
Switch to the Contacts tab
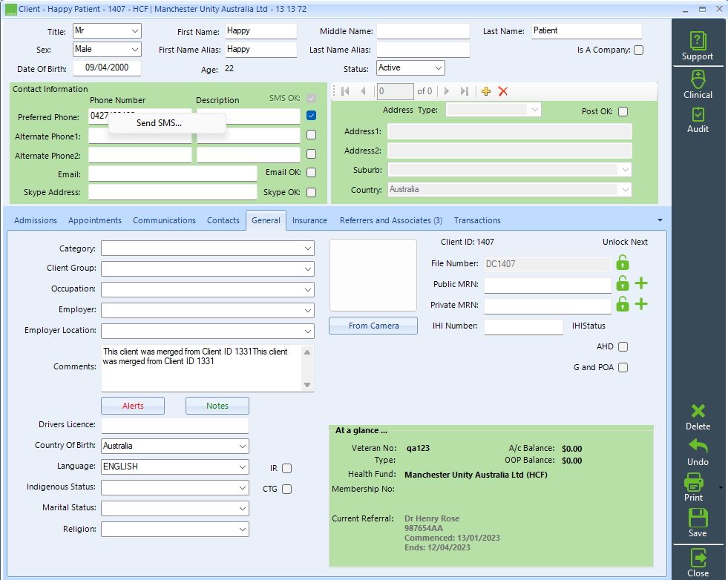[x=223, y=220]
